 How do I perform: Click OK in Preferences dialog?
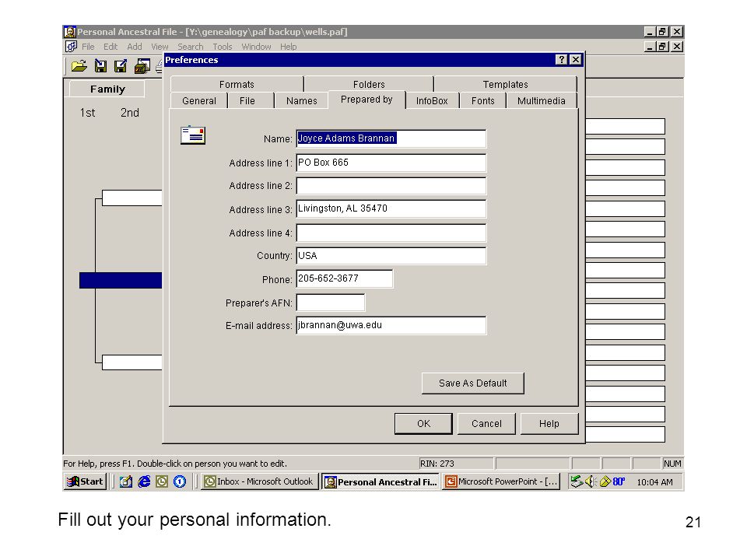(423, 423)
